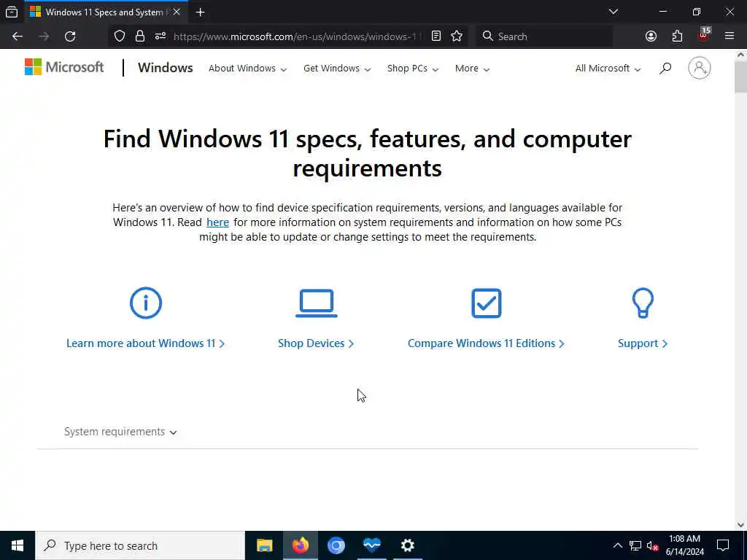
Task: Click the site security padlock icon
Action: pos(140,36)
